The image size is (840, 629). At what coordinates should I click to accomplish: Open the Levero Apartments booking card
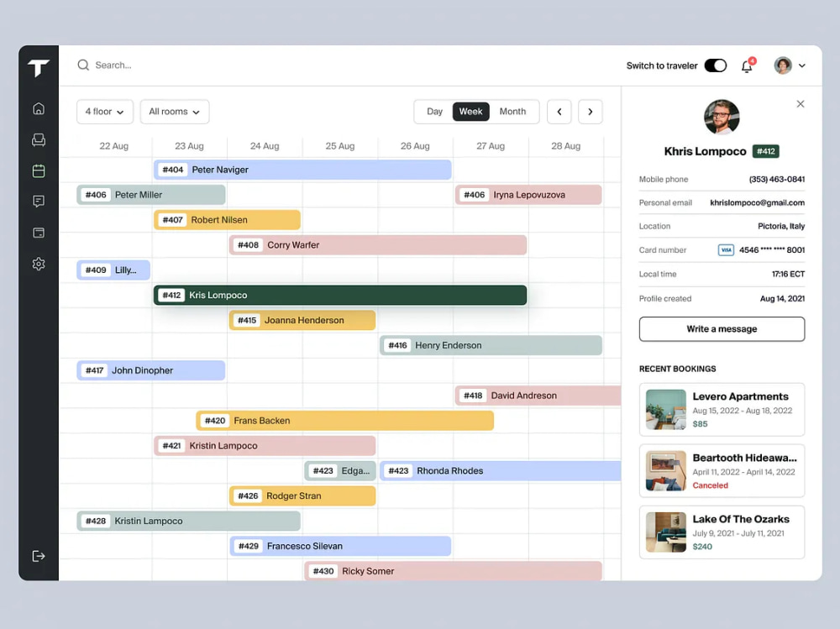[x=722, y=409]
